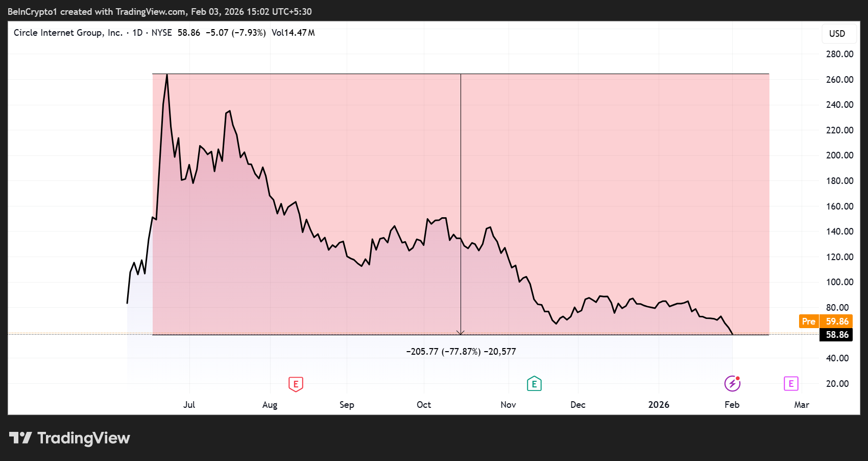Click the 160.00 price axis label
This screenshot has width=868, height=461.
[840, 206]
